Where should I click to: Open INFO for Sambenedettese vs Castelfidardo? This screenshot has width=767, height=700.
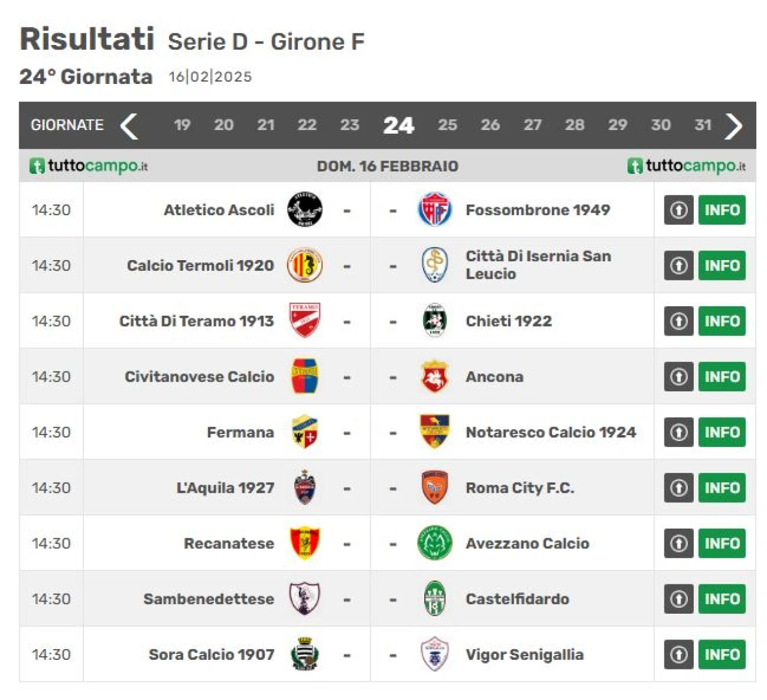tap(722, 599)
